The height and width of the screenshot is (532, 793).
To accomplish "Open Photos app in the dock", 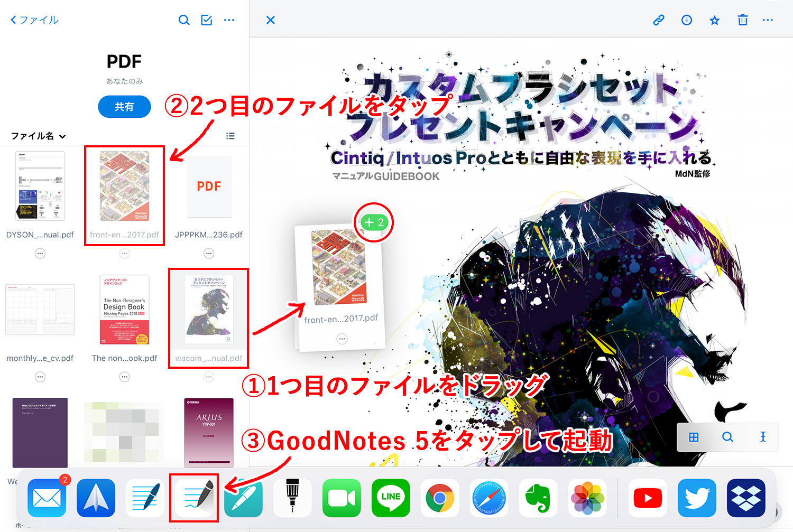I will point(587,498).
